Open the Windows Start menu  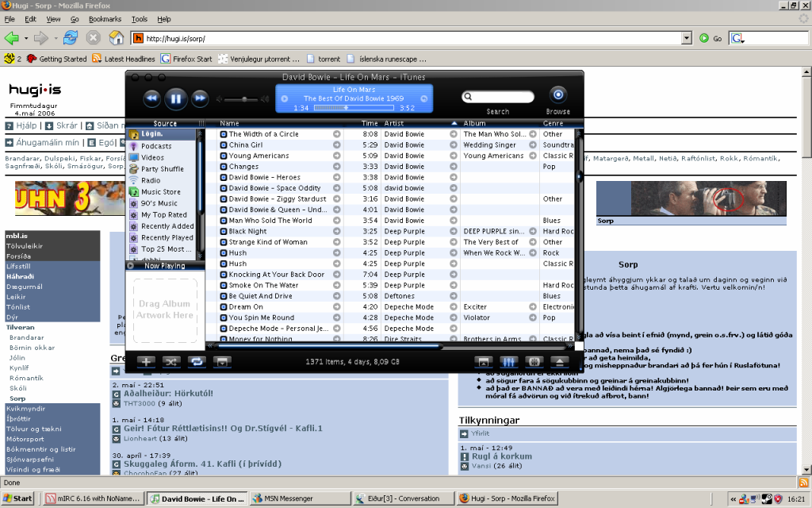[17, 498]
